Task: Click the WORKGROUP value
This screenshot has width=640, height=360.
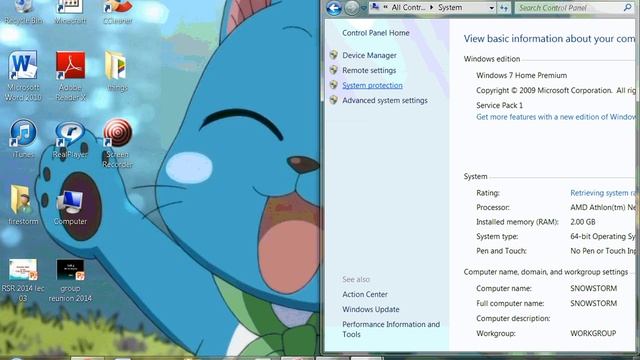Action: [x=593, y=333]
